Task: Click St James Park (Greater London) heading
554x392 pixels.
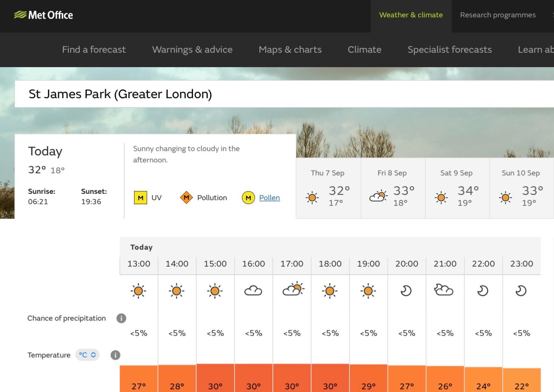Action: point(120,94)
